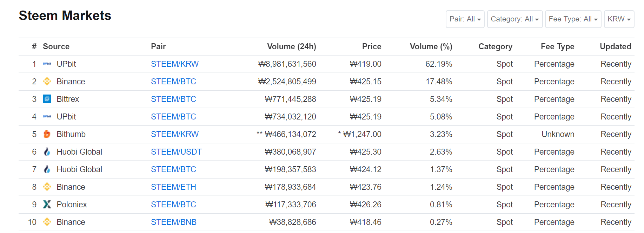Open the Category: All dropdown

tap(515, 19)
